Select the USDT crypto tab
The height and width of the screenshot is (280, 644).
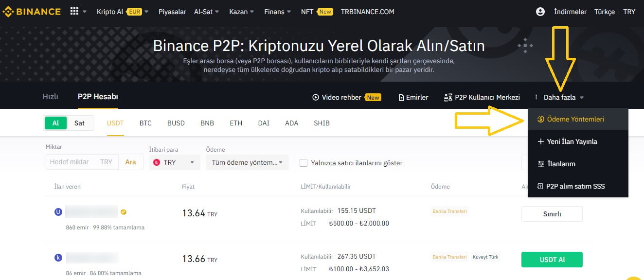(115, 123)
